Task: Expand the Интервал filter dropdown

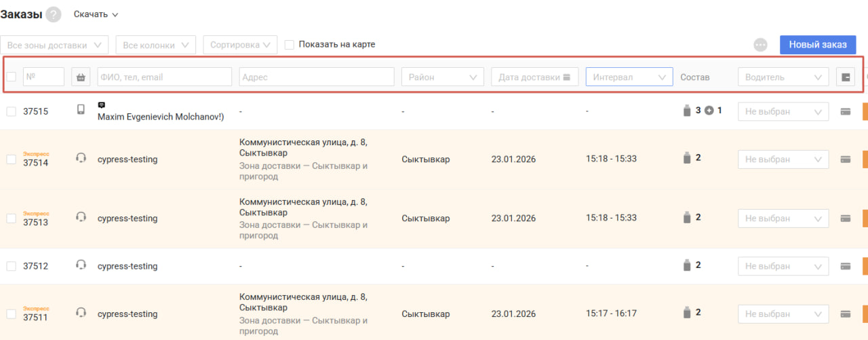Action: tap(629, 77)
